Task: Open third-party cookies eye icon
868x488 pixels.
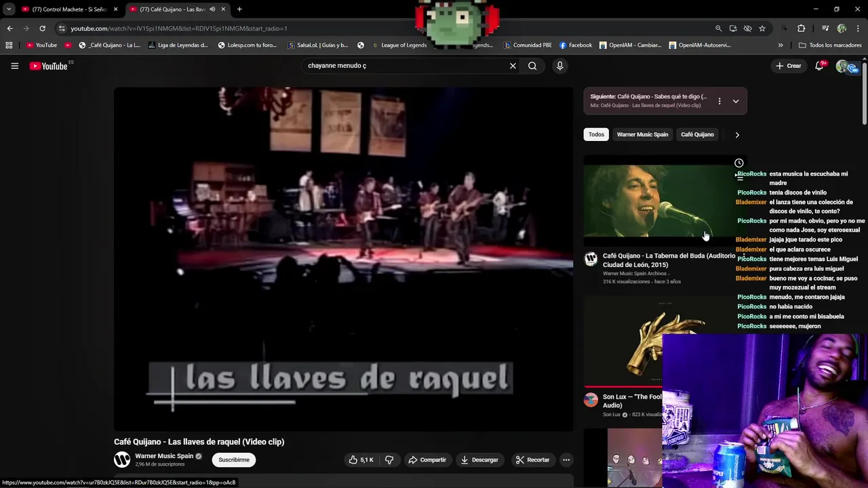Action: point(747,28)
